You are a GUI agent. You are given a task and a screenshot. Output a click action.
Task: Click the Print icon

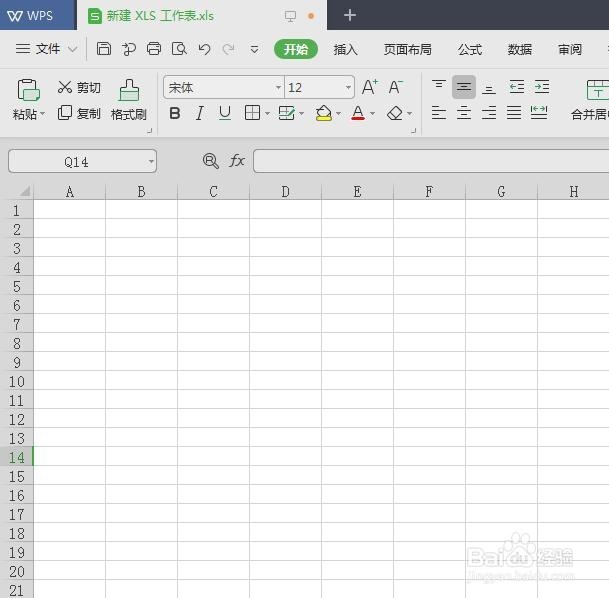[154, 49]
